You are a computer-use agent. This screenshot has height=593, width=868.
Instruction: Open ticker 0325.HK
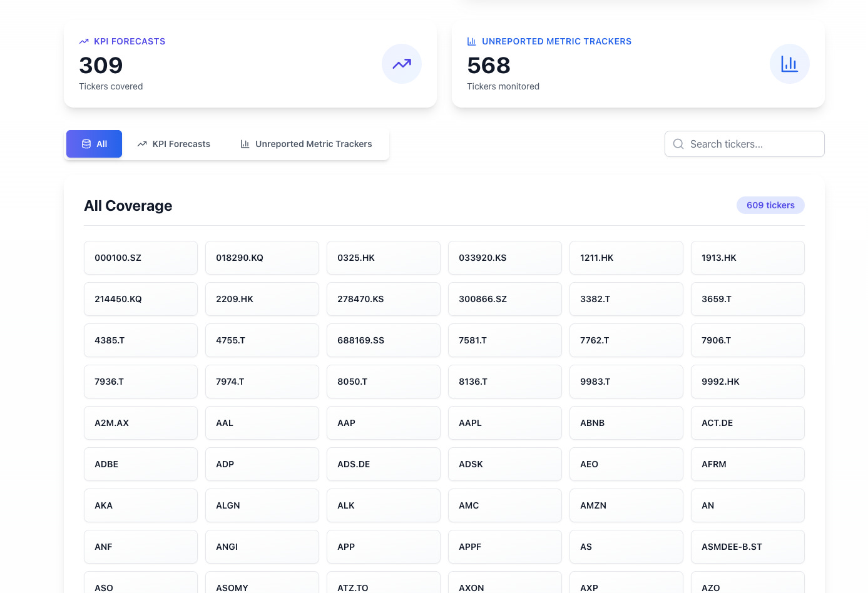(384, 258)
